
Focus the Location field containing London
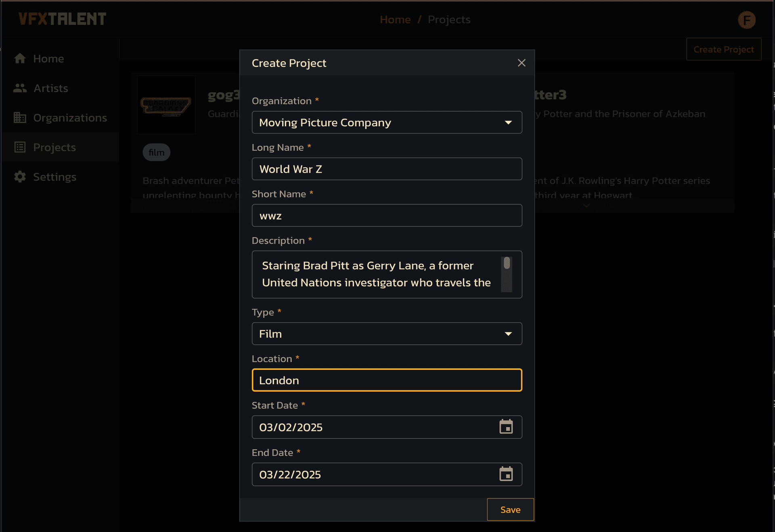click(x=387, y=380)
